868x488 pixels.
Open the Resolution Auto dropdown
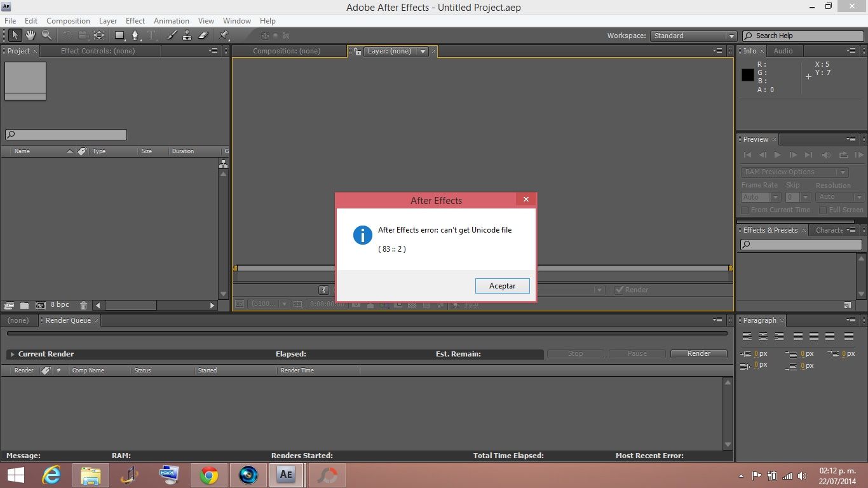tap(839, 197)
